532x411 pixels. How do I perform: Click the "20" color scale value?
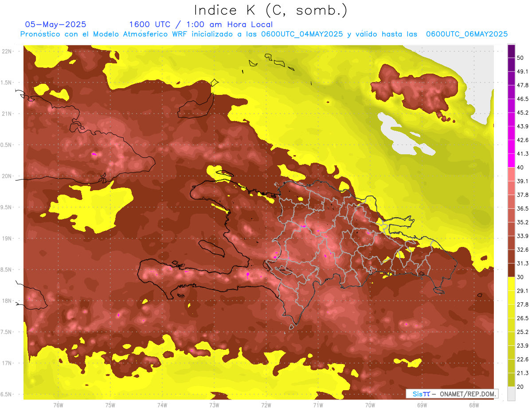[x=520, y=387]
